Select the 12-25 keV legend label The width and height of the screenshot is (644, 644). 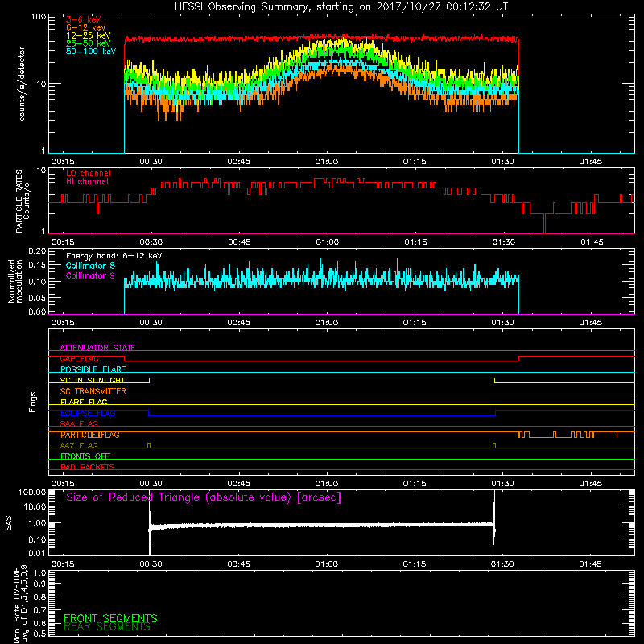pos(89,35)
